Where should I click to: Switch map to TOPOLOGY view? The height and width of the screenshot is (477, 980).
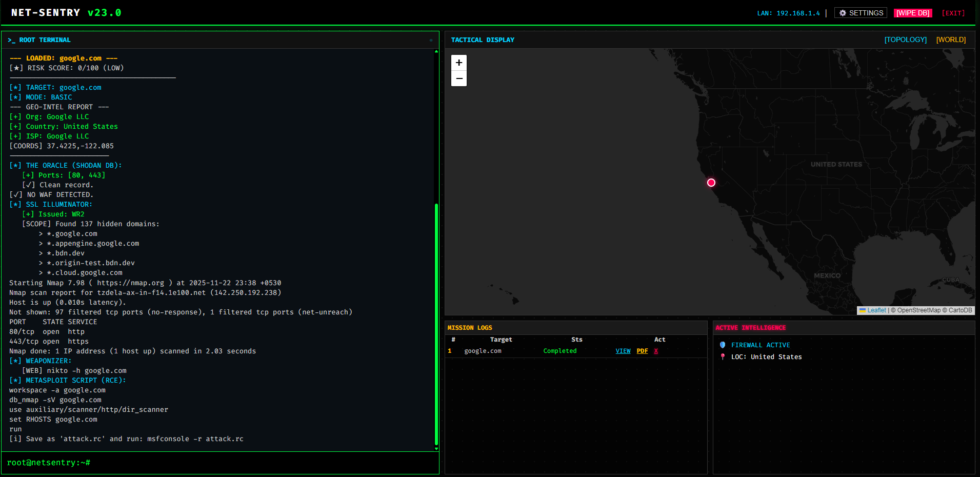click(906, 39)
